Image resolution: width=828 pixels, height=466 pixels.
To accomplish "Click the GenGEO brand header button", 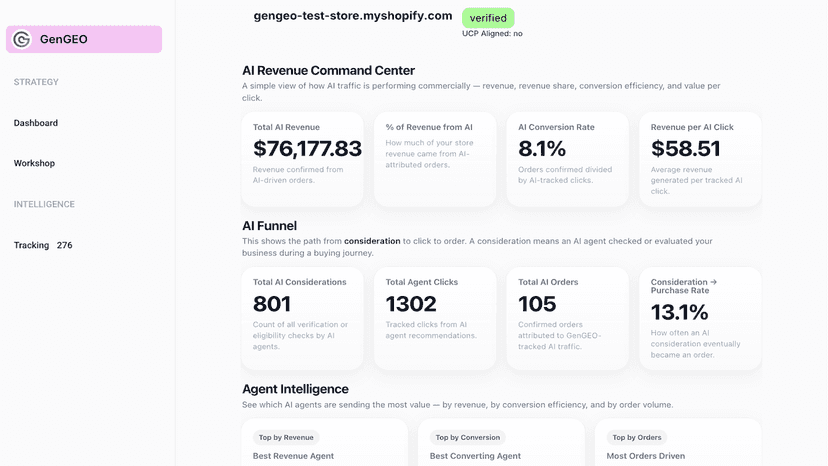I will tap(84, 39).
